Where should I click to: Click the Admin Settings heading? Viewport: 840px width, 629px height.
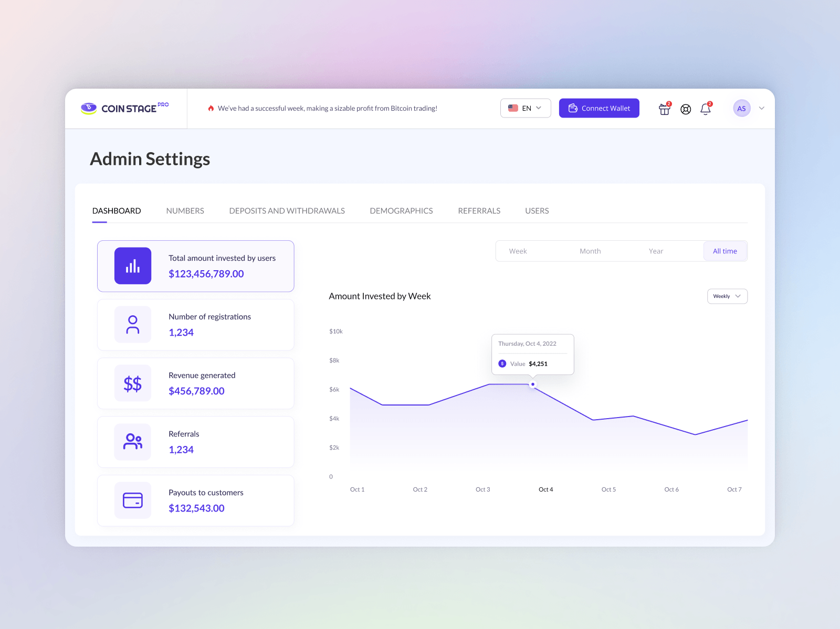(150, 159)
